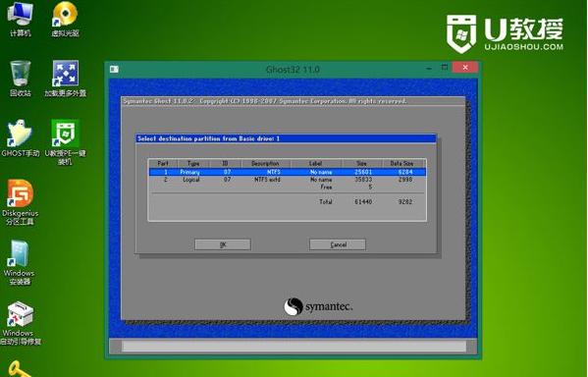
Task: Click the Label column header
Action: (x=316, y=163)
